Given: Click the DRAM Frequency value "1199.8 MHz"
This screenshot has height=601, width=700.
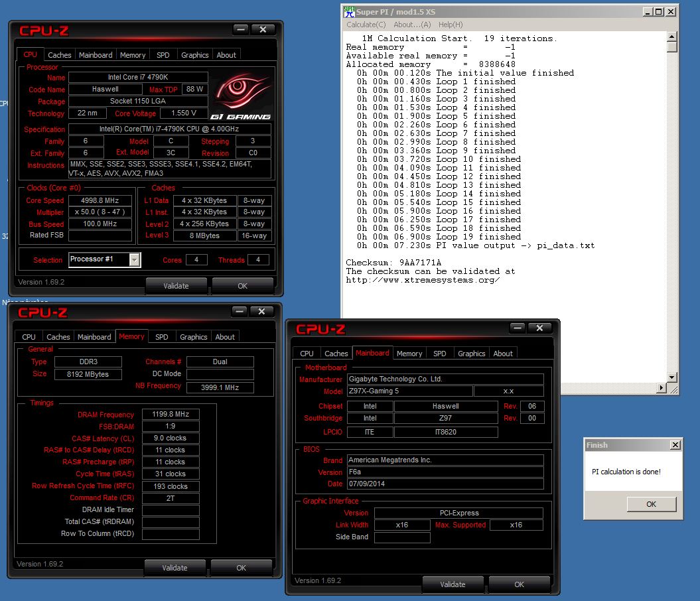Looking at the screenshot, I should 171,415.
